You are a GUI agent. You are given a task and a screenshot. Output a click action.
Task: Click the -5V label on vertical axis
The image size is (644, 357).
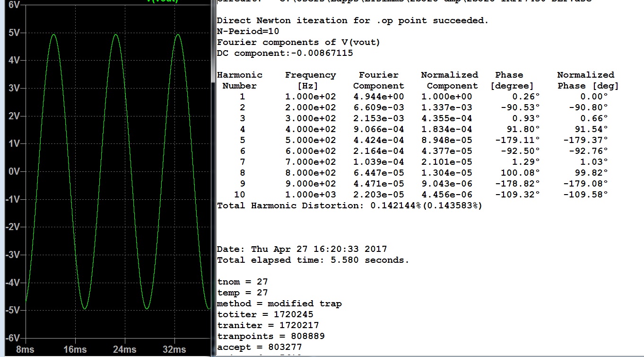[12, 310]
